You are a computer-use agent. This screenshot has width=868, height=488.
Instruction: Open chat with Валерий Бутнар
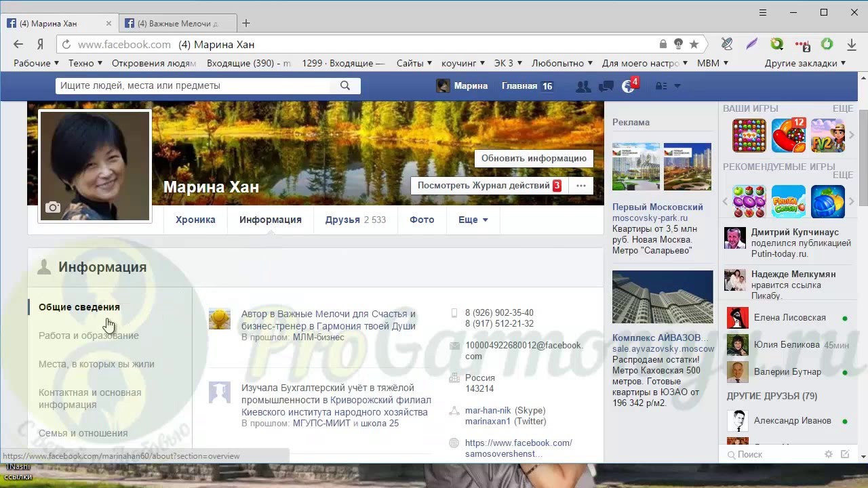[787, 371]
